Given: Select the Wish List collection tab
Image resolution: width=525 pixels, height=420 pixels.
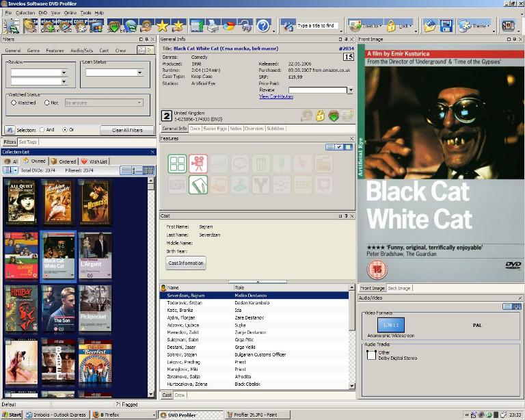Looking at the screenshot, I should coord(94,161).
